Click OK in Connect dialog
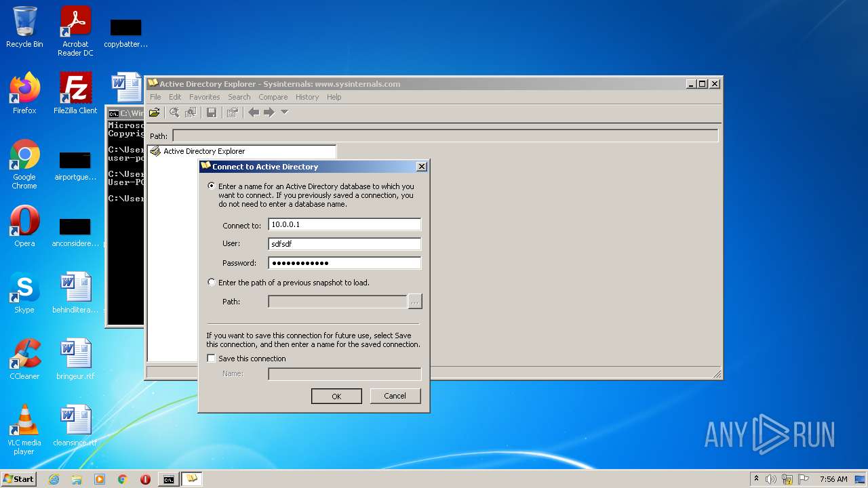 pyautogui.click(x=336, y=396)
